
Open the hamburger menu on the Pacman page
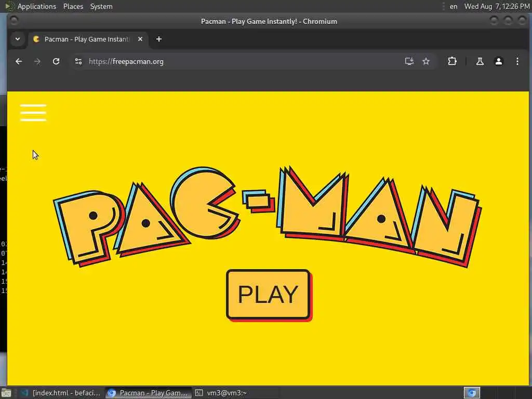coord(33,113)
